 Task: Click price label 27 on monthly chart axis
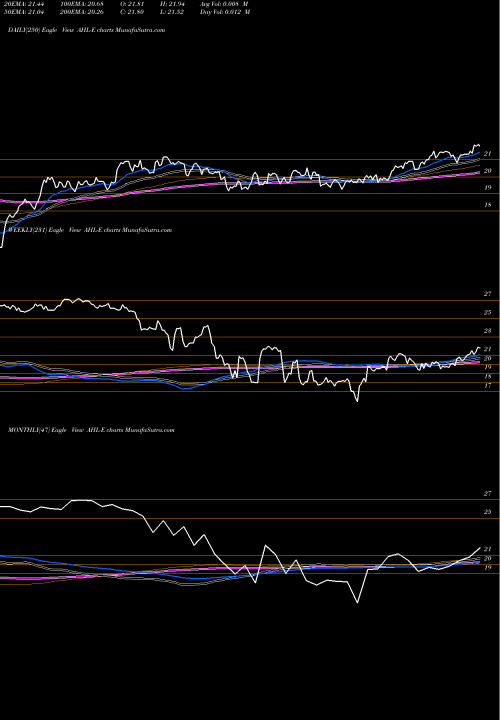coord(488,494)
